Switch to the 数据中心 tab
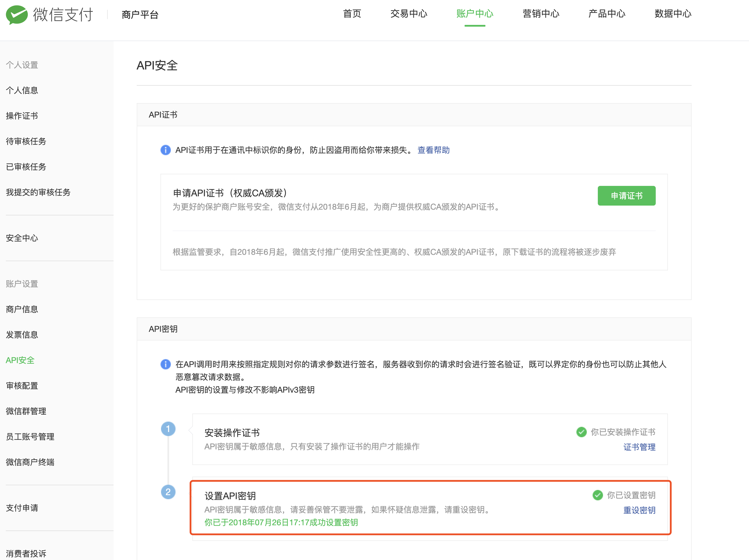The image size is (749, 560). 673,14
